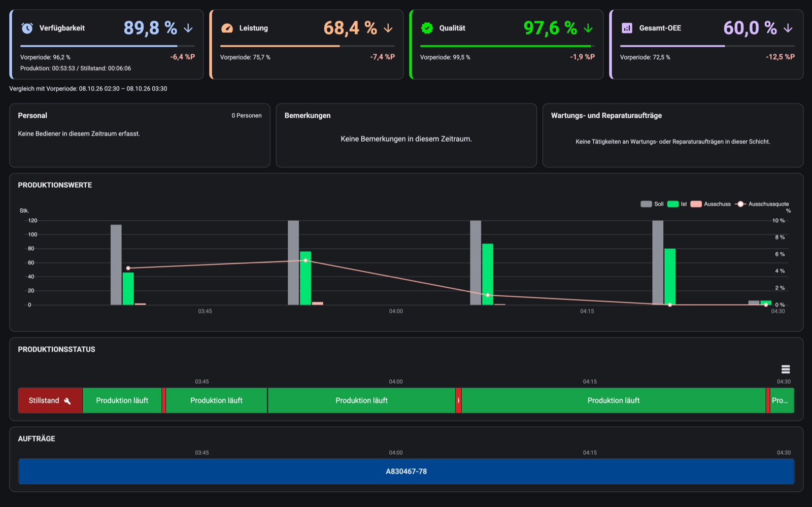The height and width of the screenshot is (507, 812).
Task: Select the small red stop segment after 04:00
Action: click(x=458, y=400)
